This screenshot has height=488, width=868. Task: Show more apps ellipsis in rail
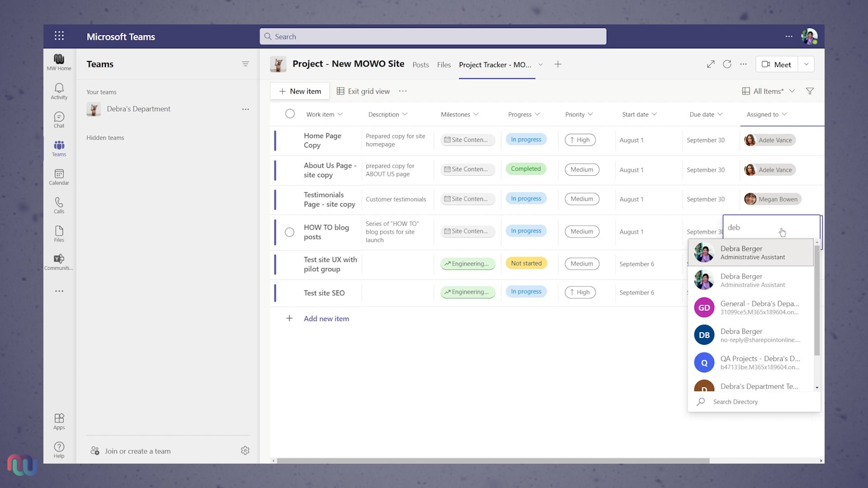(x=59, y=291)
